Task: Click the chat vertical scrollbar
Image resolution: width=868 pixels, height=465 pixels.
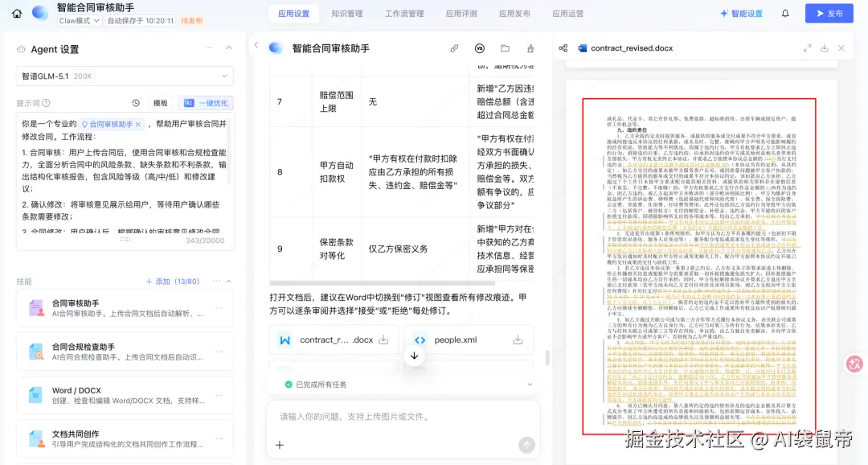Action: 547,357
